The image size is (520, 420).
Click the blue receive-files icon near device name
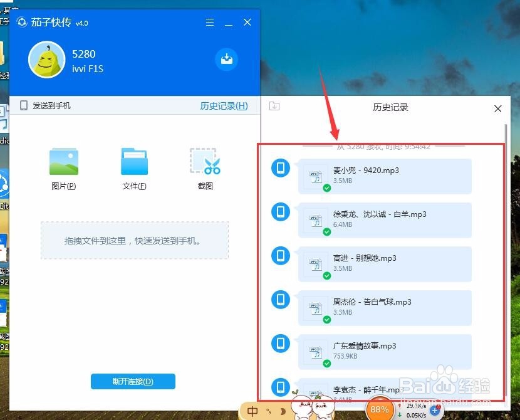coord(226,59)
